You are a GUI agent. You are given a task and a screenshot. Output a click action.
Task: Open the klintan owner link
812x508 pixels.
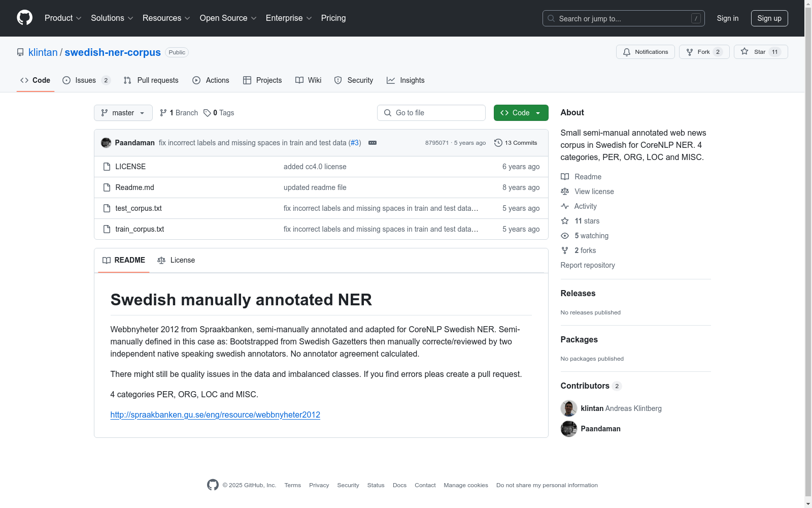point(43,52)
